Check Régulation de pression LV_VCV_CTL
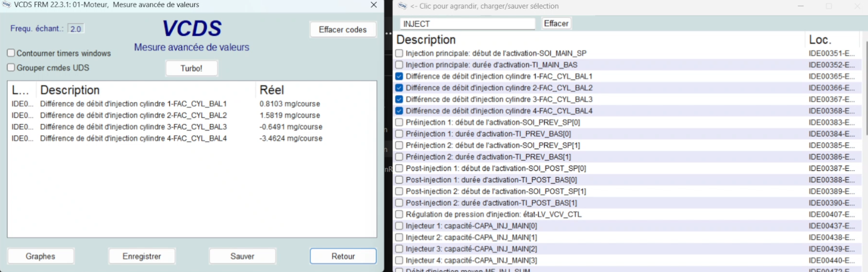Viewport: 868px width, 272px height. click(x=399, y=214)
